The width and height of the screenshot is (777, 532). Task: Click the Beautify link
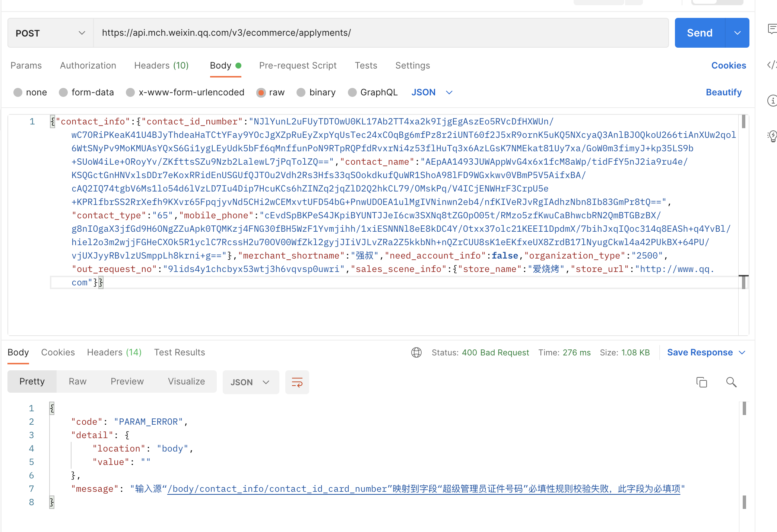tap(724, 92)
